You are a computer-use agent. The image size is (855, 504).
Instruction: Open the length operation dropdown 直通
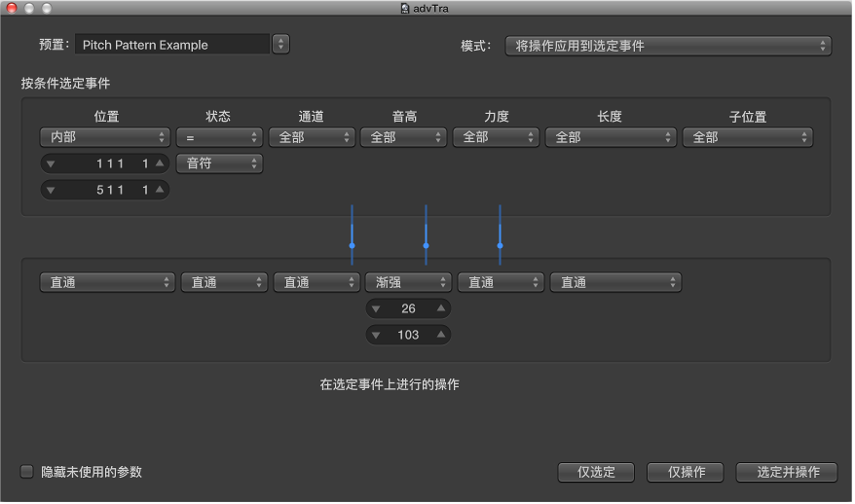[x=615, y=282]
